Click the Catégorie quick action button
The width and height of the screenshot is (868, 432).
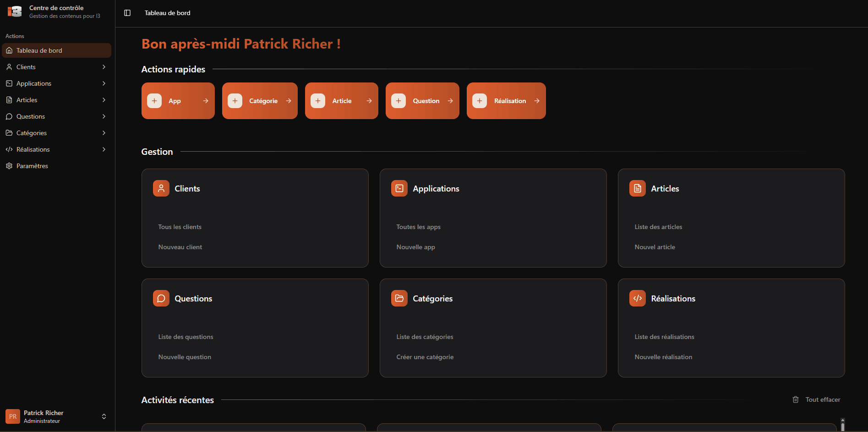pos(260,101)
